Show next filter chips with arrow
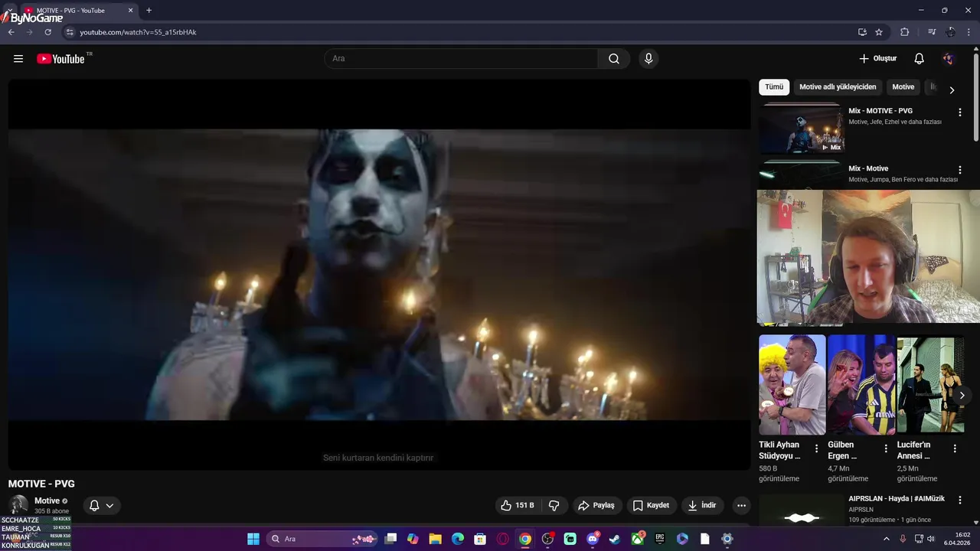980x551 pixels. tap(952, 90)
